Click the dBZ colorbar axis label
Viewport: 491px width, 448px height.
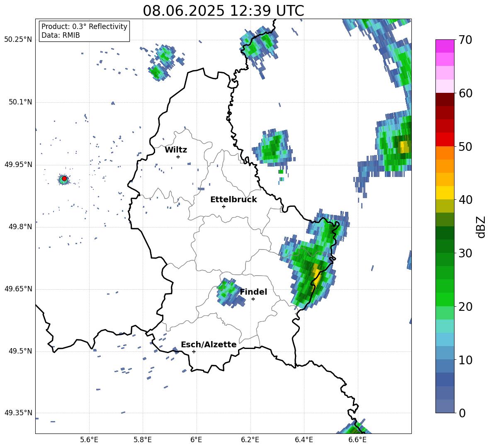tap(481, 227)
